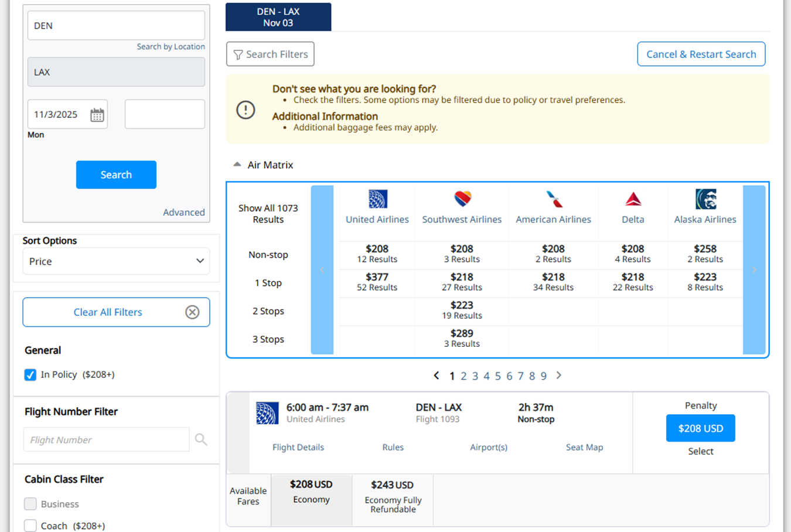
Task: Click the X icon in Clear All Filters
Action: point(192,312)
